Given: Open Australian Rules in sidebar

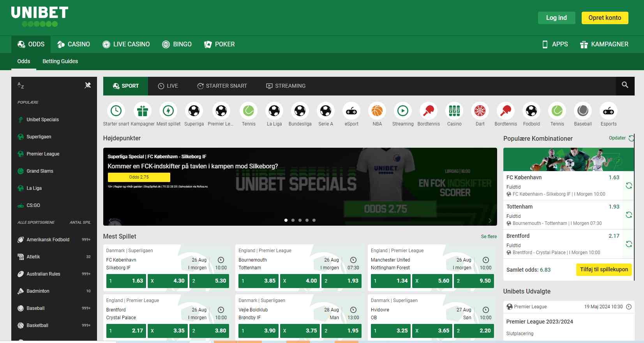Looking at the screenshot, I should click(x=54, y=274).
